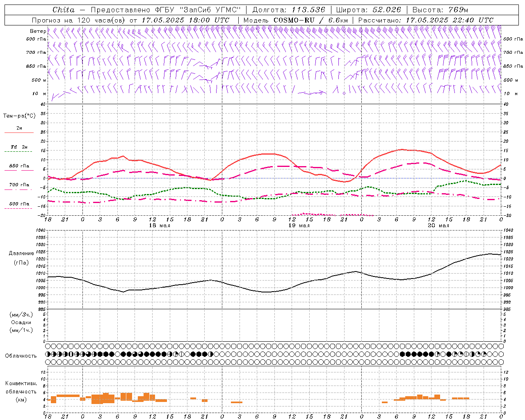Select the 'Модель COSMO-RU / 6.6км' label

pos(296,20)
